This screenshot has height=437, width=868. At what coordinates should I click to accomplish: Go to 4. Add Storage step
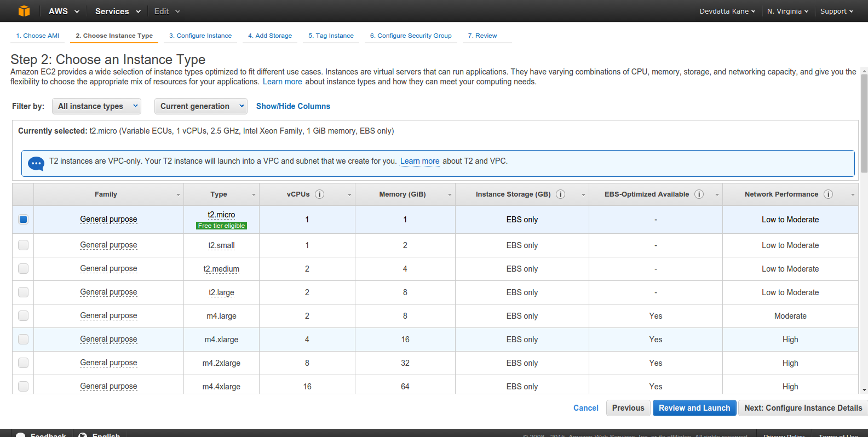[x=270, y=36]
